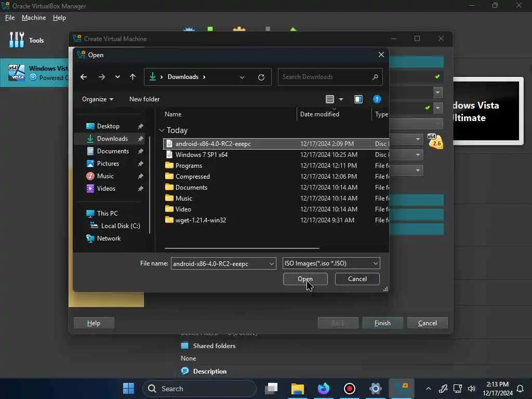Open the recent locations chevron
Screen dimensions: 532x399
point(117,77)
